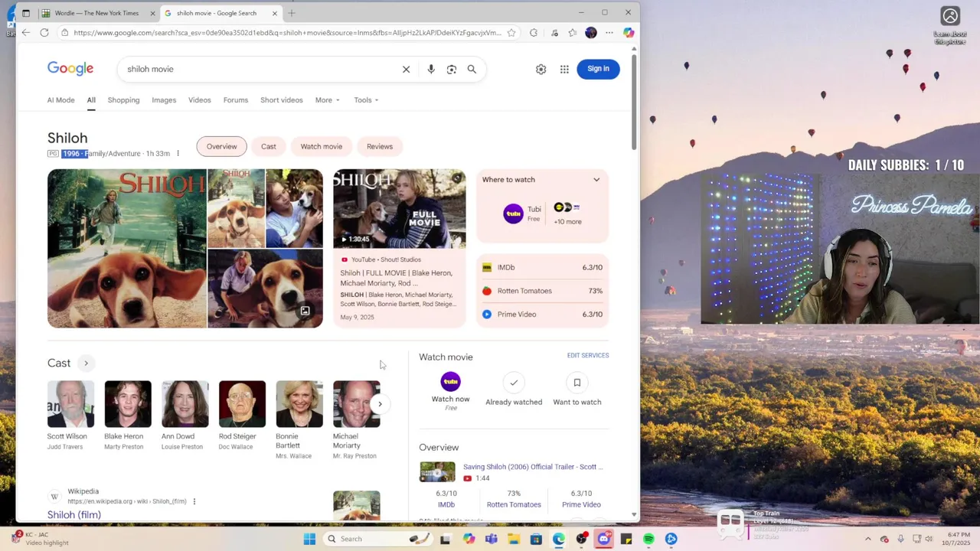980x551 pixels.
Task: Click the Tubi icon under Where to watch
Action: 513,214
